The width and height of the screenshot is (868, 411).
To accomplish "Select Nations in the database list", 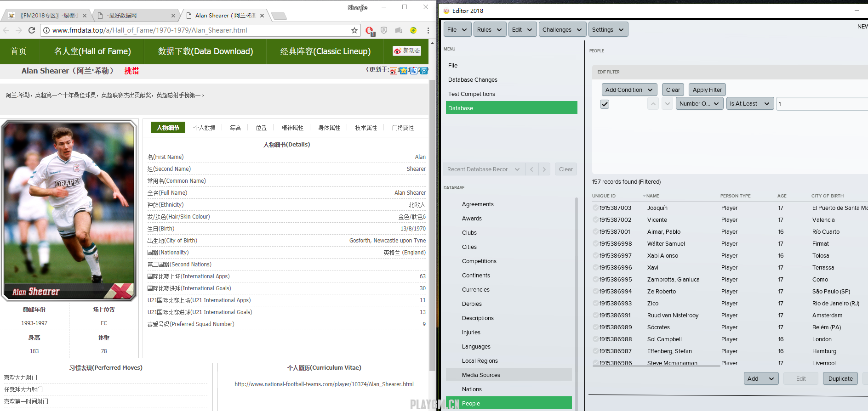I will click(x=472, y=389).
